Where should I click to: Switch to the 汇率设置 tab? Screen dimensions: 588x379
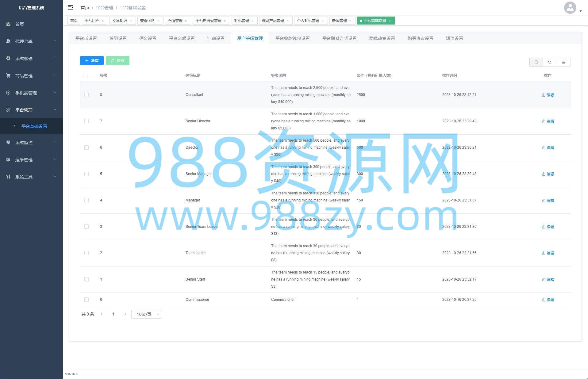[x=216, y=38]
